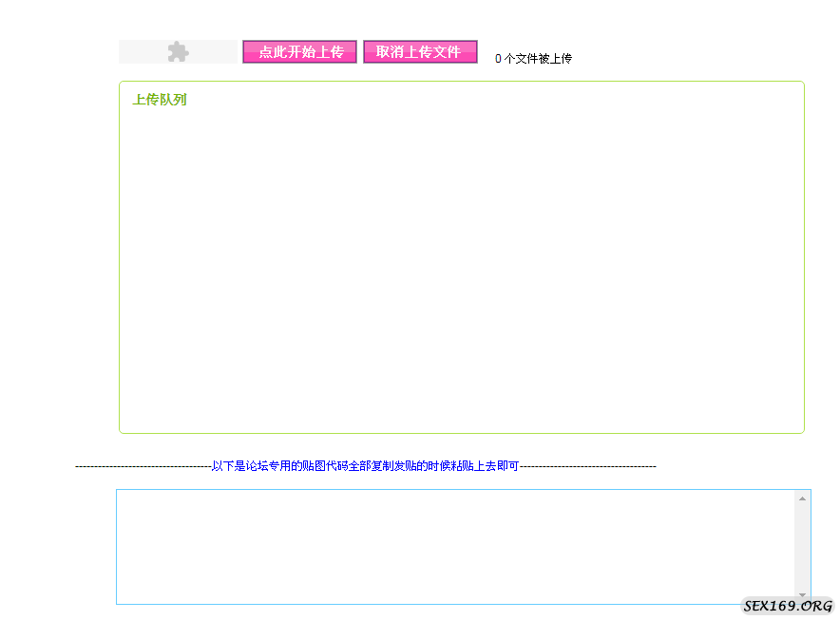Click the 上传队列 queue label

coord(160,99)
